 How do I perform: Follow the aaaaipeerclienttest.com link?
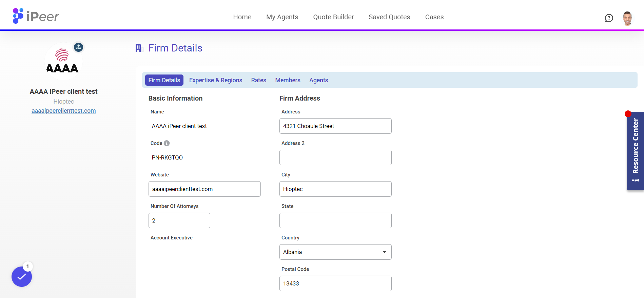tap(63, 111)
